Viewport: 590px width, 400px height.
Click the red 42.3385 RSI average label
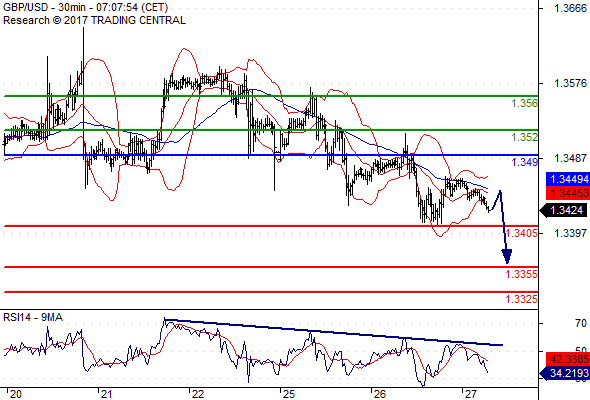[568, 359]
